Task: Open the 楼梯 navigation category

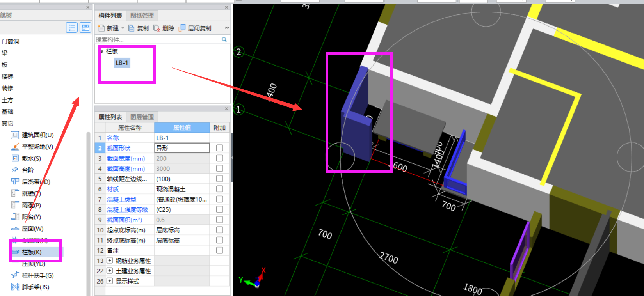Action: (7, 76)
